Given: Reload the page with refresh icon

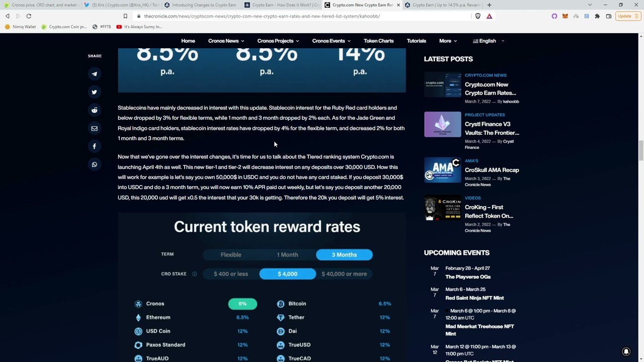Looking at the screenshot, I should pos(29,16).
